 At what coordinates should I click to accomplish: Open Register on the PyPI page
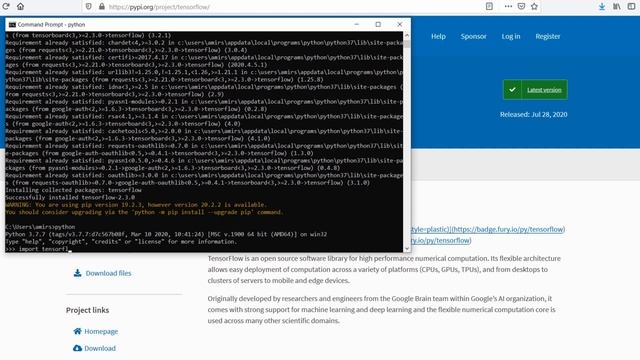coord(548,36)
